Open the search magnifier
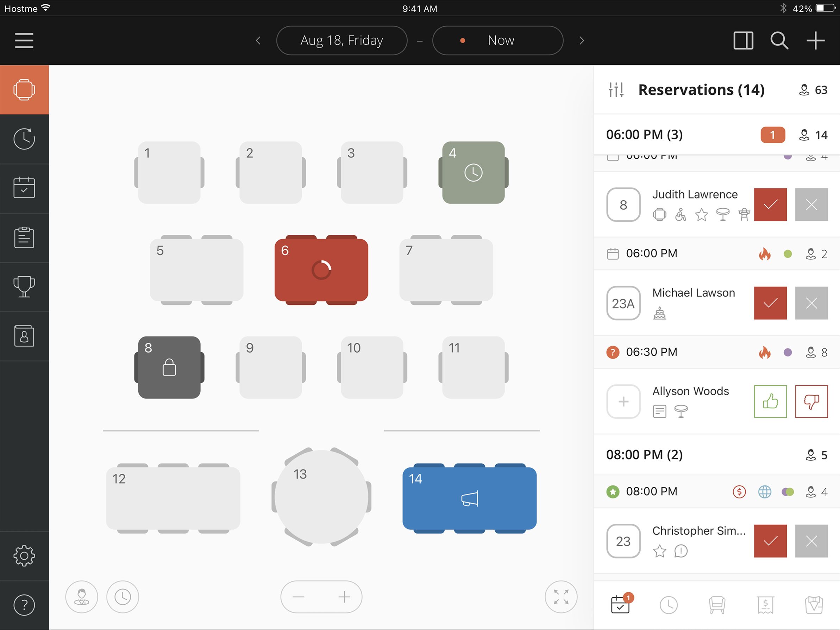 point(779,40)
